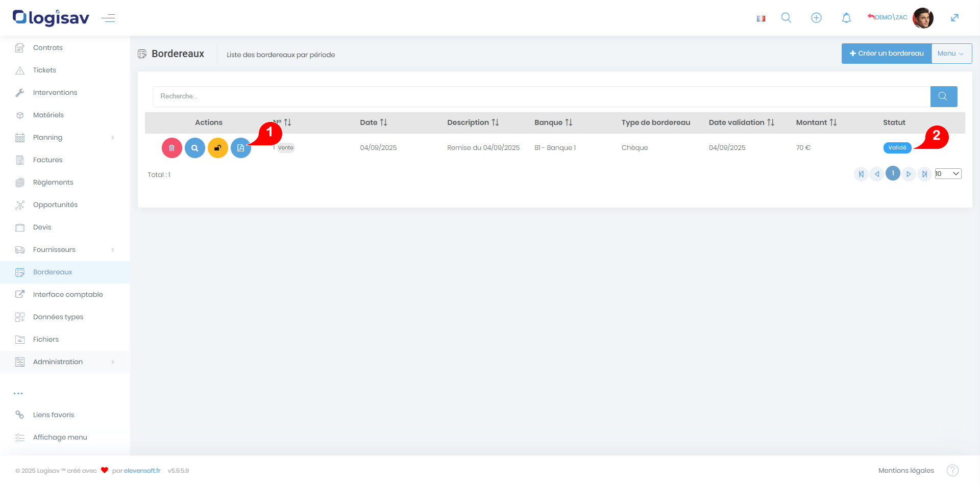The width and height of the screenshot is (980, 486).
Task: Click the top bar global search icon
Action: tap(786, 18)
